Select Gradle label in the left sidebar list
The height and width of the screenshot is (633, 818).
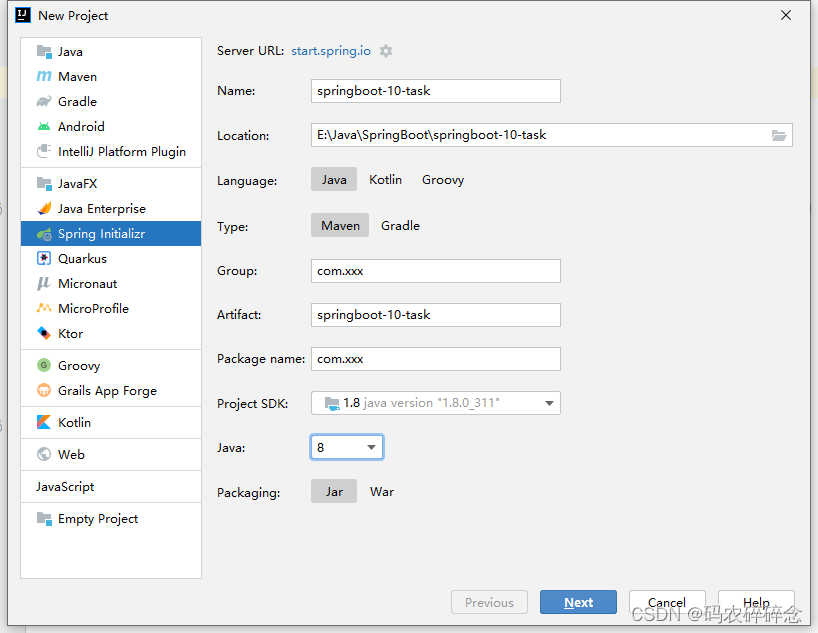(77, 102)
